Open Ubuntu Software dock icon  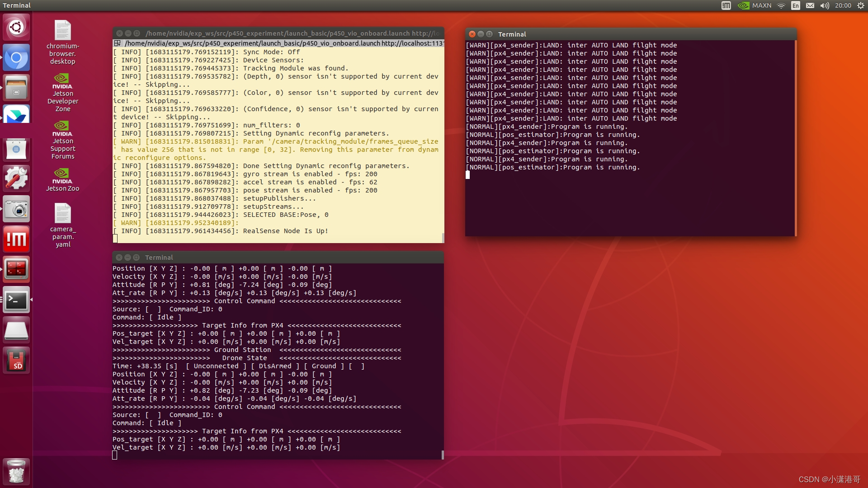coord(16,149)
